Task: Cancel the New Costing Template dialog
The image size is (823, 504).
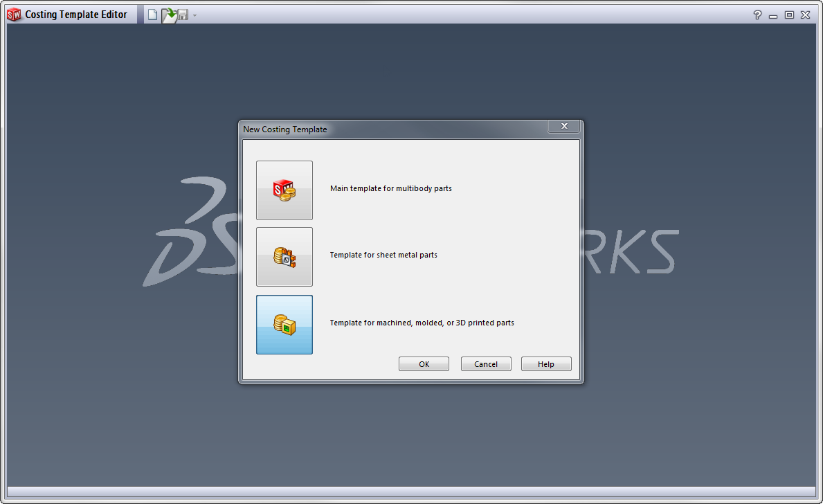Action: 486,364
